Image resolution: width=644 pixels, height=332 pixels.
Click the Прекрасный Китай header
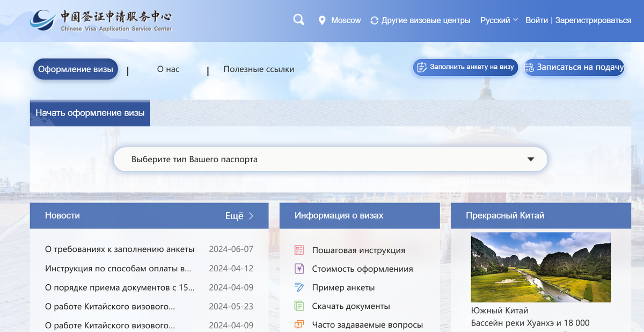(505, 215)
